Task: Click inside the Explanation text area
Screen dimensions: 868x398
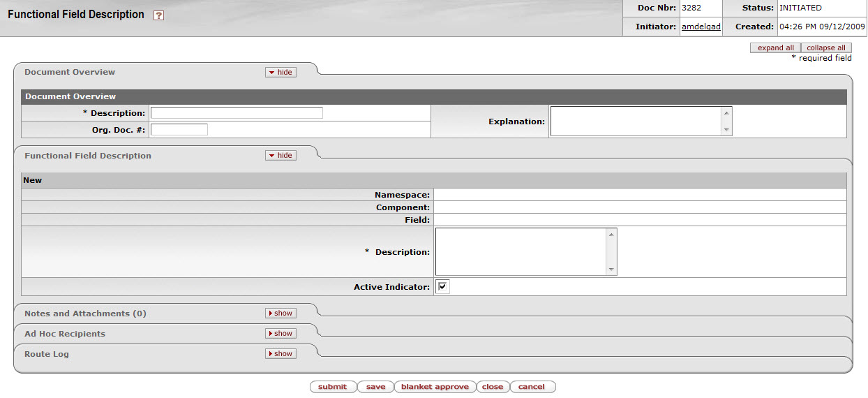Action: tap(635, 121)
